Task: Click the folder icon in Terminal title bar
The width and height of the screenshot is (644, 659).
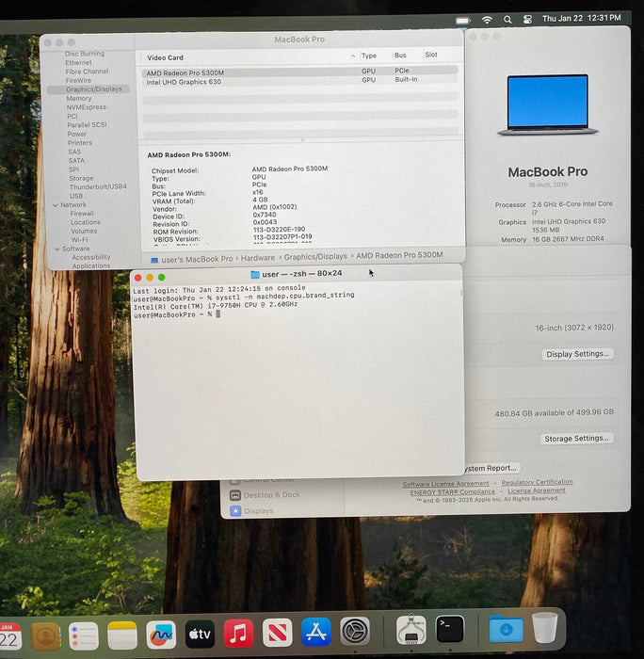Action: point(255,275)
